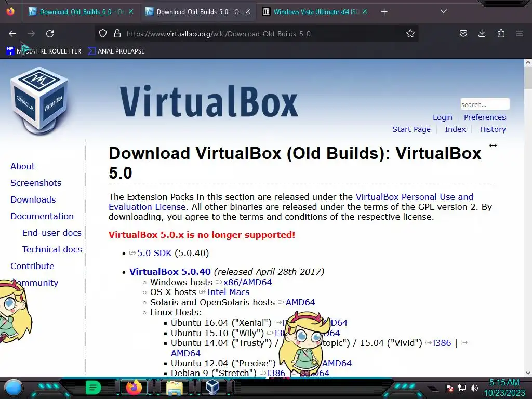Open the volume speaker tray icon
The width and height of the screenshot is (532, 399).
(x=474, y=388)
